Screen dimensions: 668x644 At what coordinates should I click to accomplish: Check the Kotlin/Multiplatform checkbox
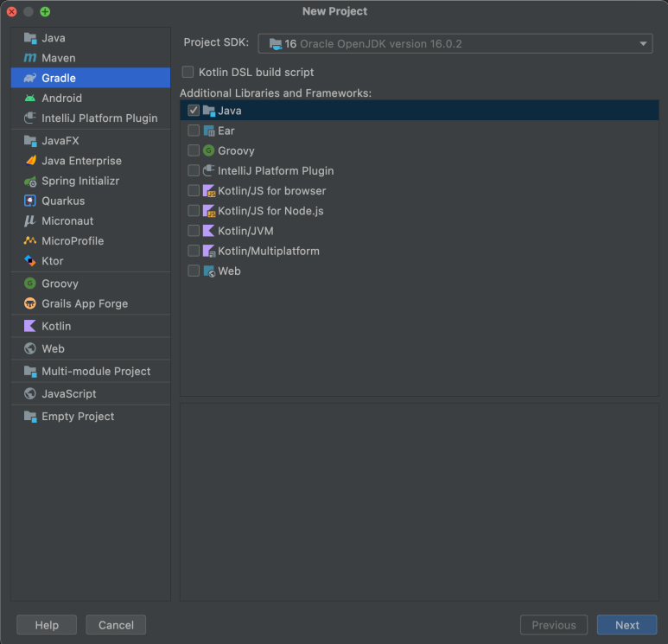[194, 251]
